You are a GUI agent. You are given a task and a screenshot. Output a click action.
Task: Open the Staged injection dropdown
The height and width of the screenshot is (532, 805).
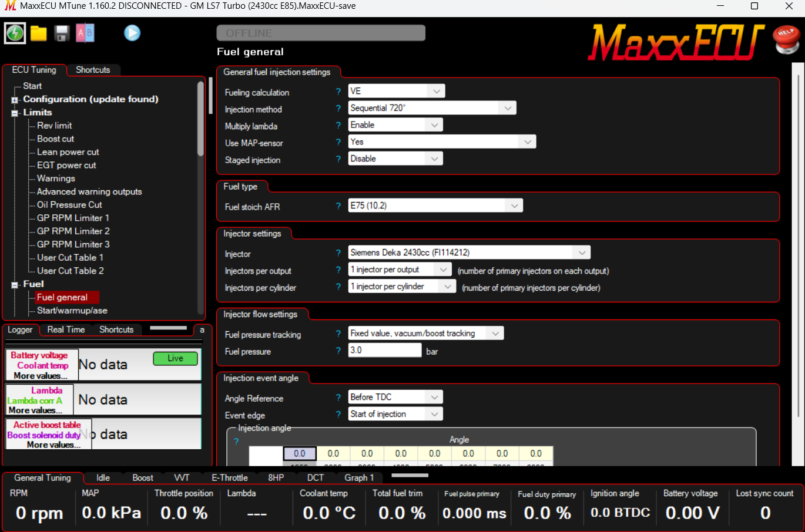(395, 159)
